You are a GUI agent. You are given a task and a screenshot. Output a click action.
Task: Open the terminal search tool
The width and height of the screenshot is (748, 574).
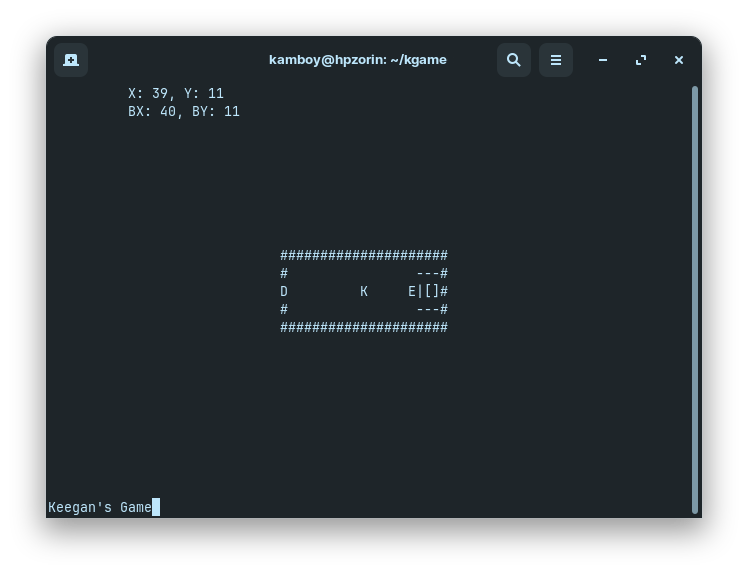click(514, 60)
